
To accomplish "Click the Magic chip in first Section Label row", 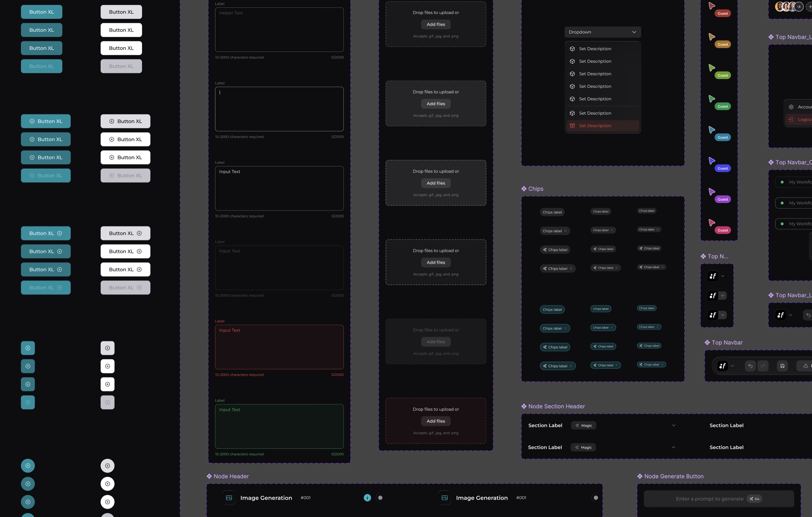I will point(583,426).
